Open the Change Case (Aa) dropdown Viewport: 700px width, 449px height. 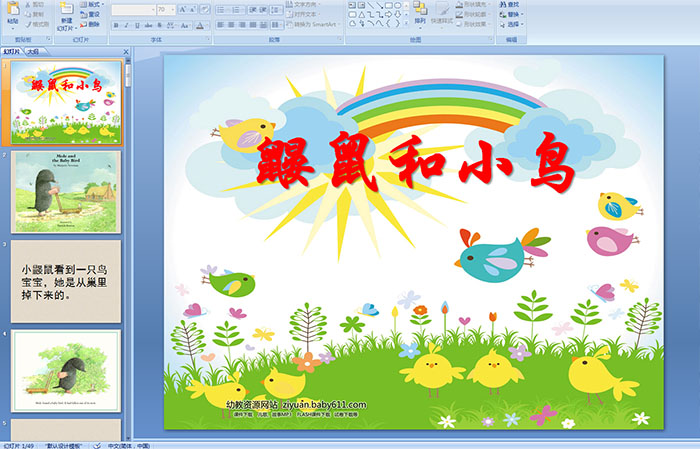185,25
